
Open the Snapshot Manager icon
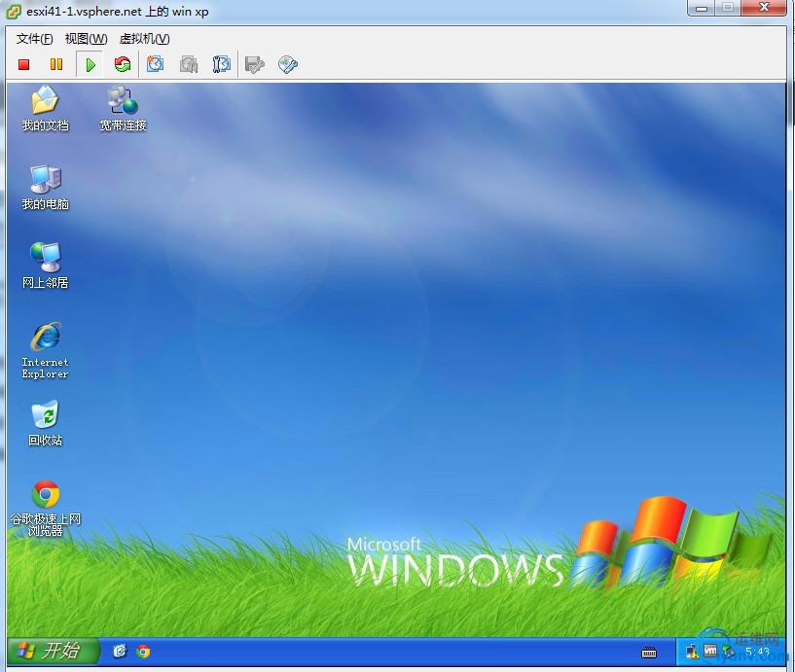[222, 64]
